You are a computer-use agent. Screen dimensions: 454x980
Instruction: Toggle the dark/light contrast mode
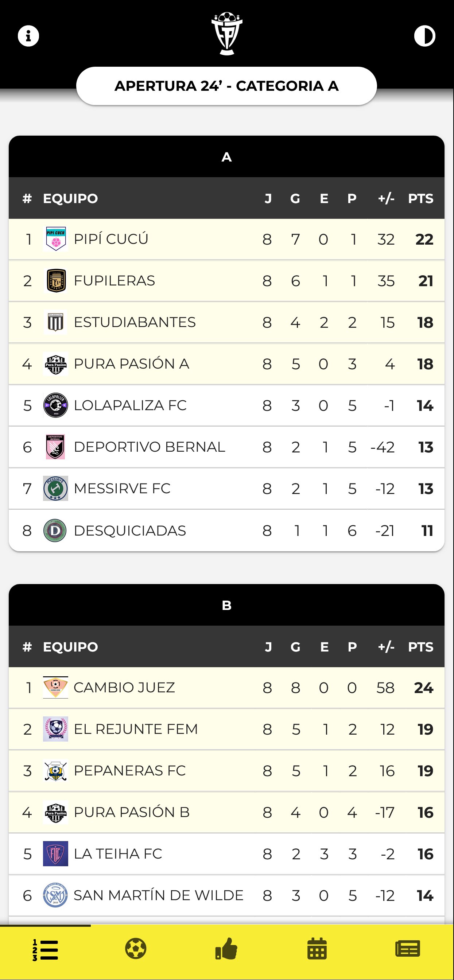click(x=424, y=36)
